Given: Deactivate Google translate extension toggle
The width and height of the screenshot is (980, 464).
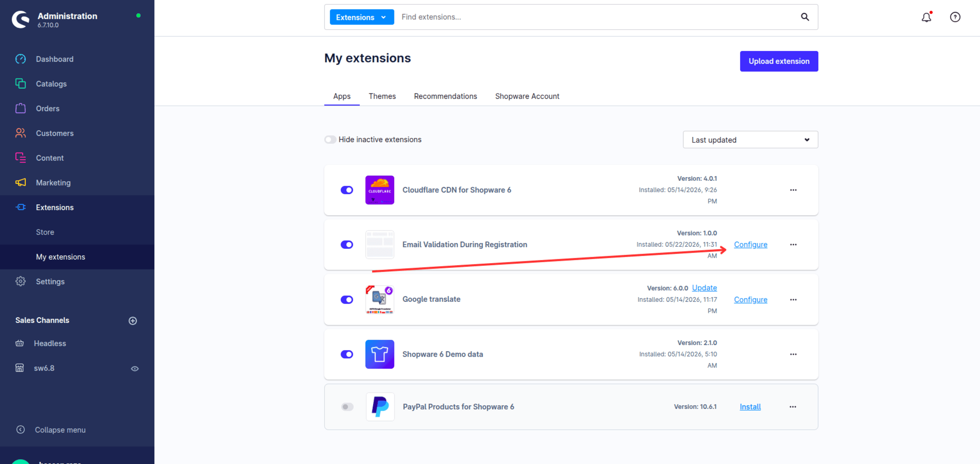Looking at the screenshot, I should click(x=347, y=300).
